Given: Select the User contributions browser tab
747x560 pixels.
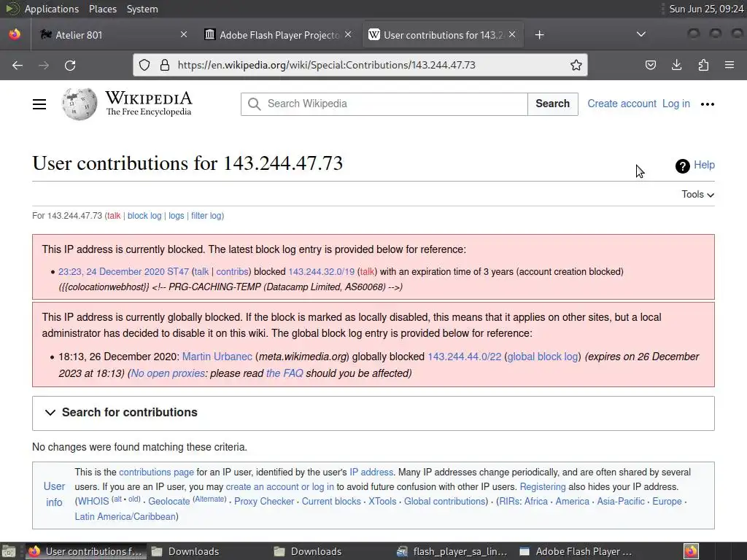Looking at the screenshot, I should 443,35.
